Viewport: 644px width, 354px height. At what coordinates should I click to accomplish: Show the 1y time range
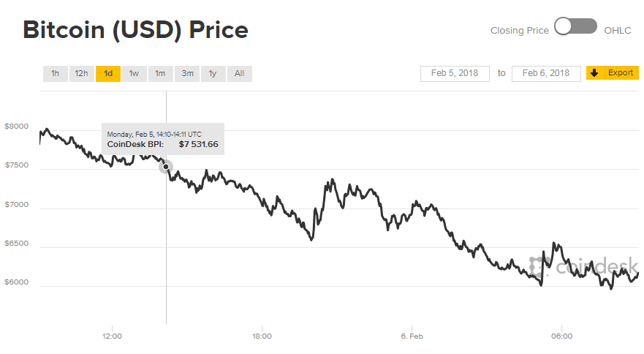point(213,73)
